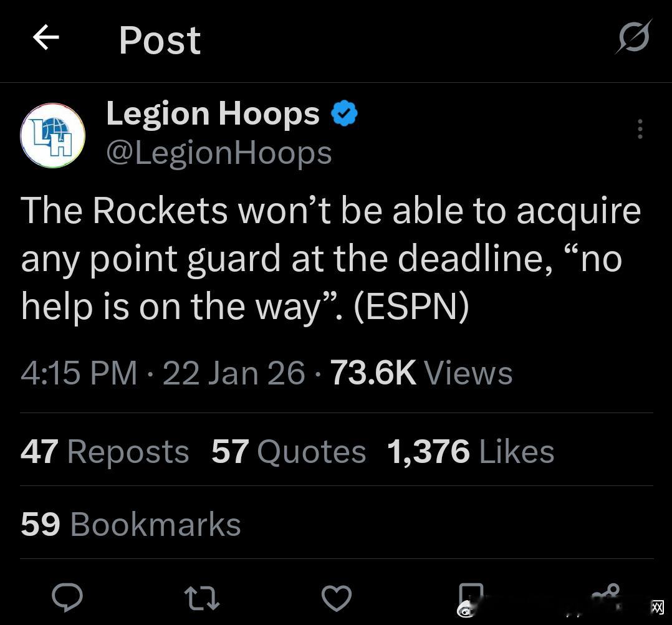See who liked the post via 1,376 Likes
The image size is (672, 625).
point(470,451)
